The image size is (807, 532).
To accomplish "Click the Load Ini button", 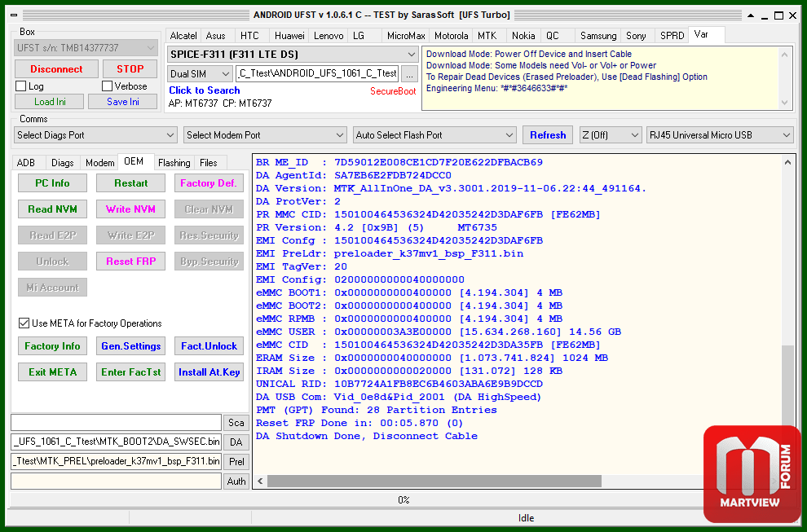I will click(50, 101).
